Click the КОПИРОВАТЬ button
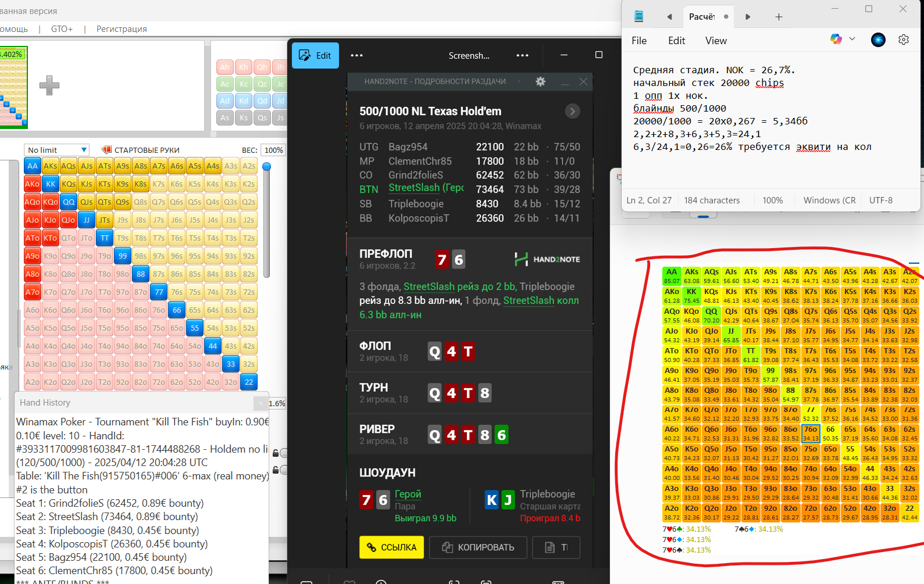The height and width of the screenshot is (584, 924). [478, 547]
